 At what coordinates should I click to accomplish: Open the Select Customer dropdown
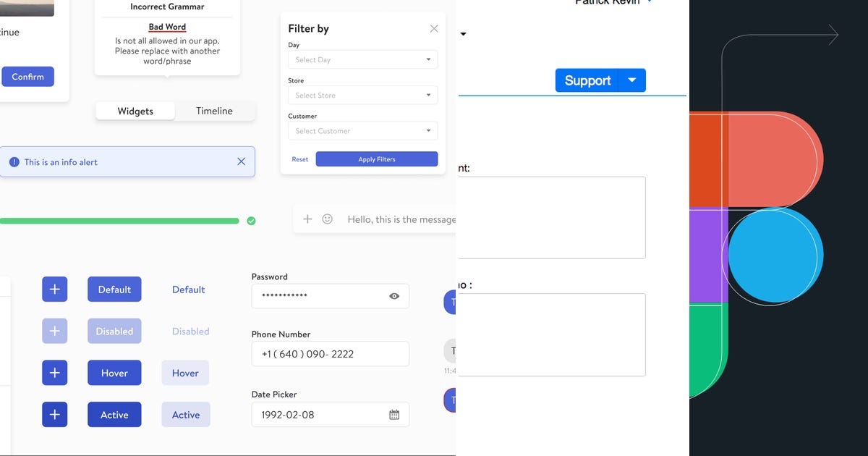click(x=363, y=131)
